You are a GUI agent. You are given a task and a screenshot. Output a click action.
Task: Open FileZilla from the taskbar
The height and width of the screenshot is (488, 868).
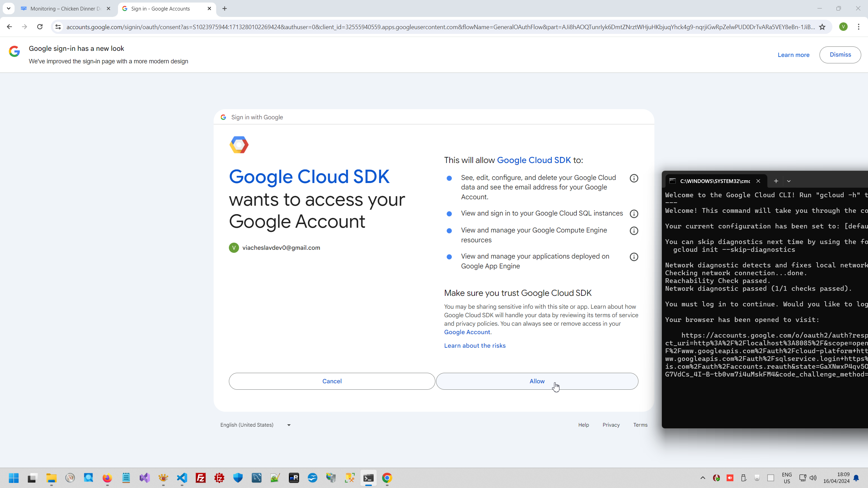(x=201, y=478)
